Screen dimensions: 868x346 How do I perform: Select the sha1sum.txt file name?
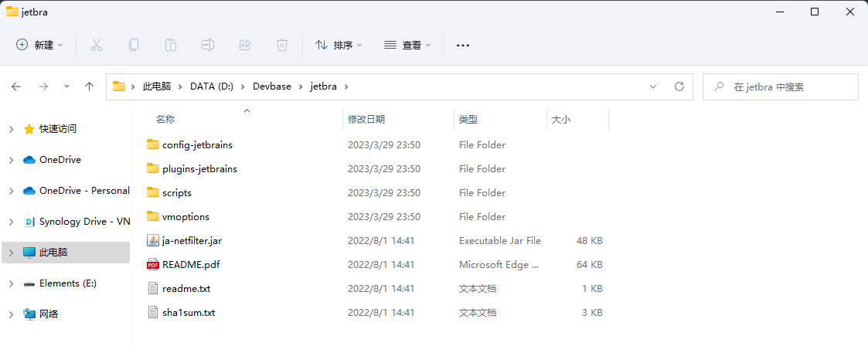coord(189,313)
